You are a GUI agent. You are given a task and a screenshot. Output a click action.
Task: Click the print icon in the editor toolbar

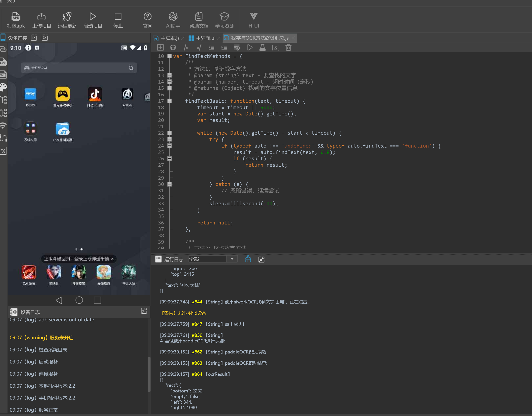[173, 48]
